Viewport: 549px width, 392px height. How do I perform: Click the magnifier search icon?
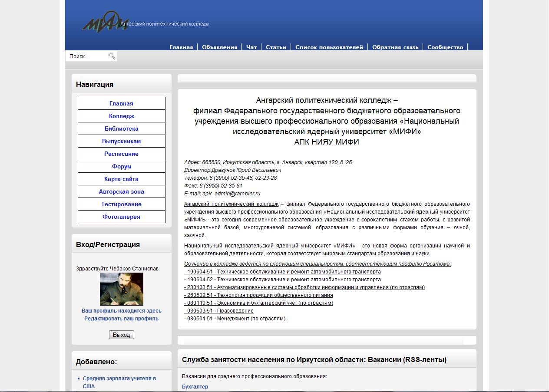point(112,56)
